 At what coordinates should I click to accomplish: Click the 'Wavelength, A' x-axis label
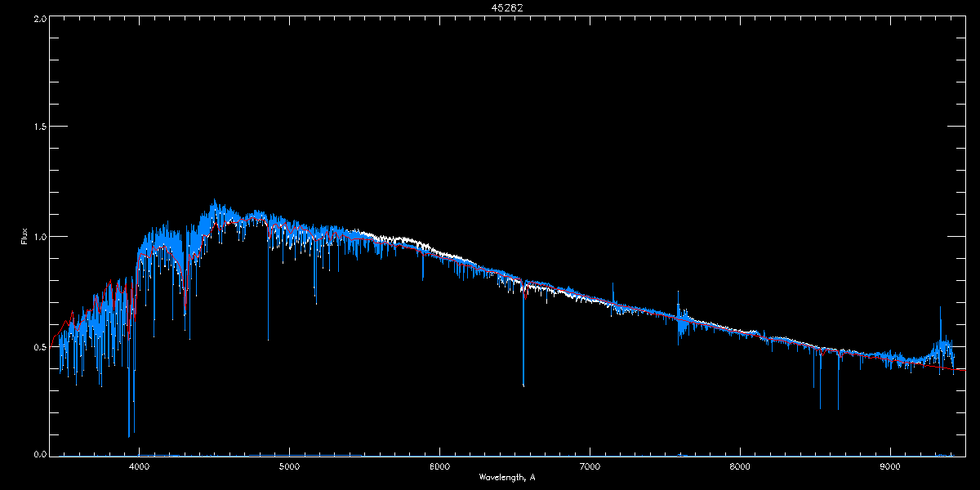[507, 477]
